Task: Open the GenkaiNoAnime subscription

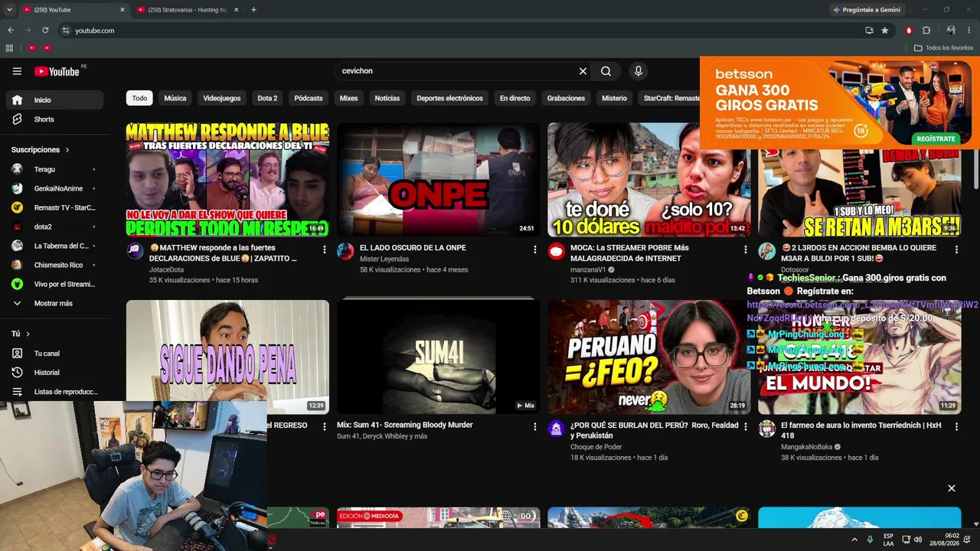Action: tap(54, 188)
